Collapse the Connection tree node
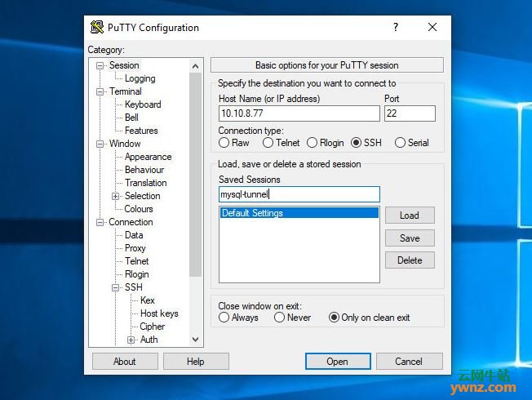 [x=100, y=222]
